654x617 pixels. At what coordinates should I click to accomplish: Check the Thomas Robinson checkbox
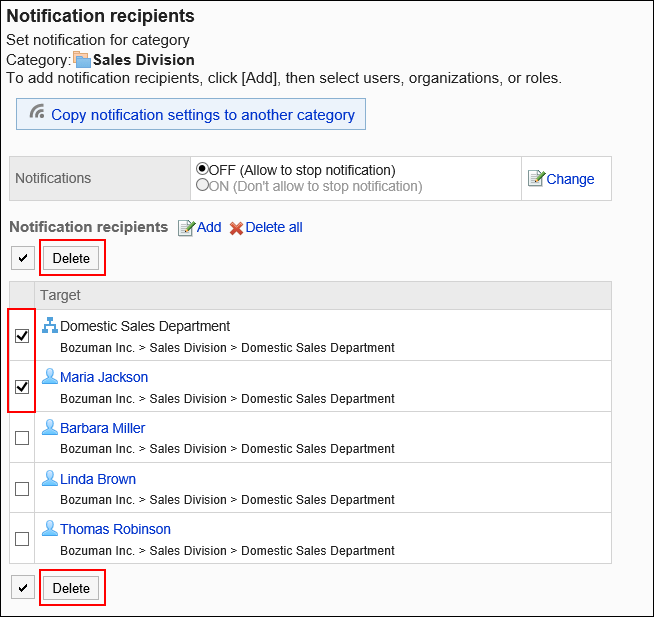click(22, 539)
